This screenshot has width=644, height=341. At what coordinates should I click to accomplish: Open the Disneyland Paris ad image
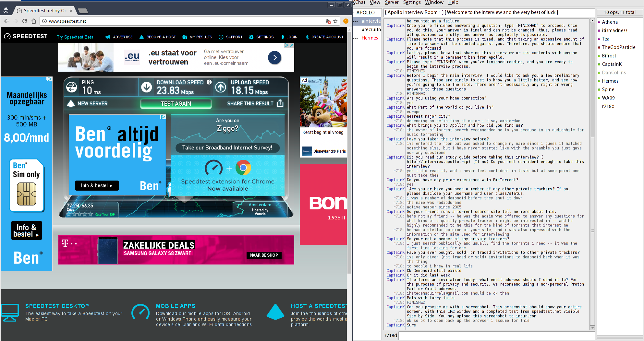tap(323, 102)
